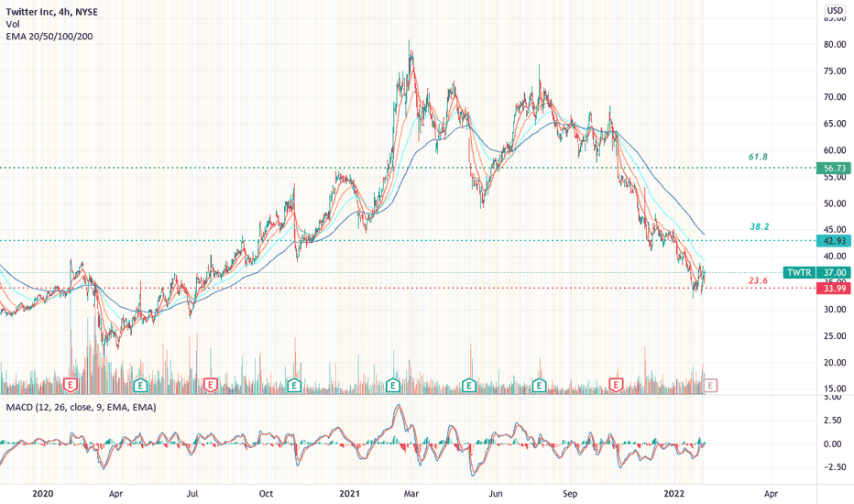Select the red 33.99 price level tag
The image size is (854, 504).
point(835,289)
